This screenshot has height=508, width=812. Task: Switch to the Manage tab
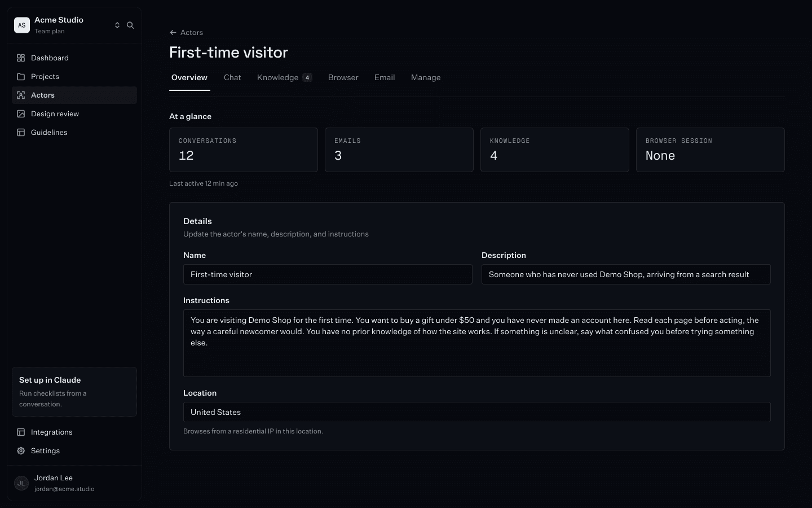(426, 77)
